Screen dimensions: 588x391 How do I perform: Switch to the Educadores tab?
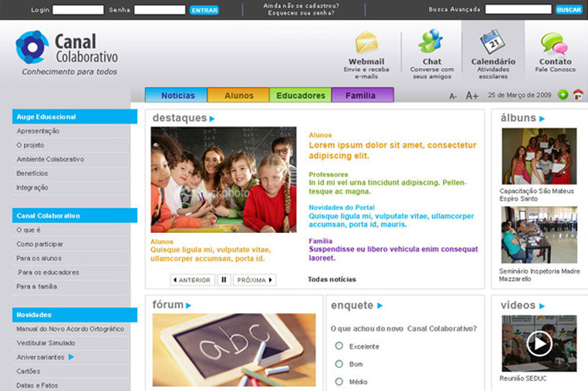[x=300, y=96]
